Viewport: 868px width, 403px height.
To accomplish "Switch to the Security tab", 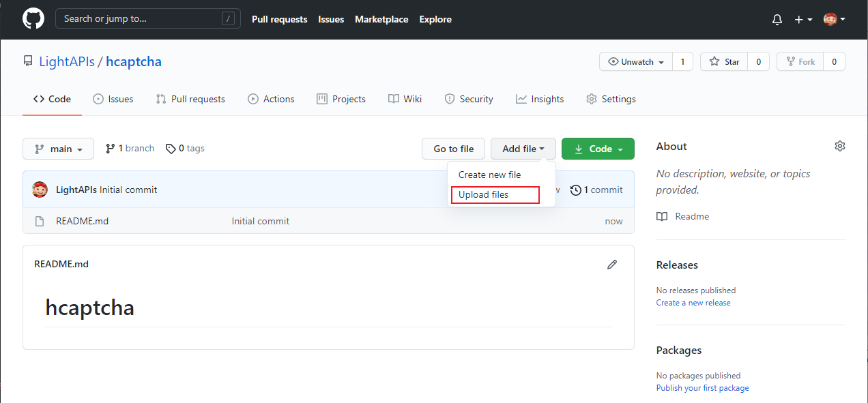I will coord(469,100).
